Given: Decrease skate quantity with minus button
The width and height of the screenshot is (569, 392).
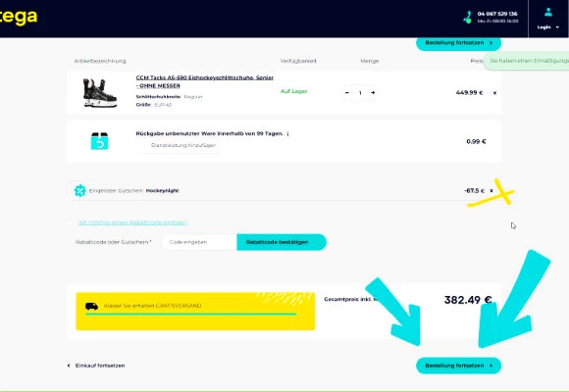Looking at the screenshot, I should pyautogui.click(x=347, y=93).
